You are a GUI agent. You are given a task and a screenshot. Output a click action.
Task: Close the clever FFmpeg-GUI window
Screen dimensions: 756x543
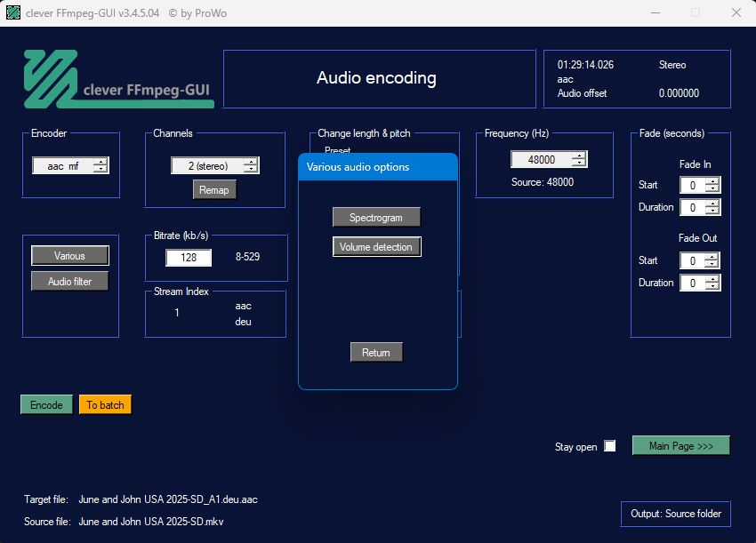point(736,13)
